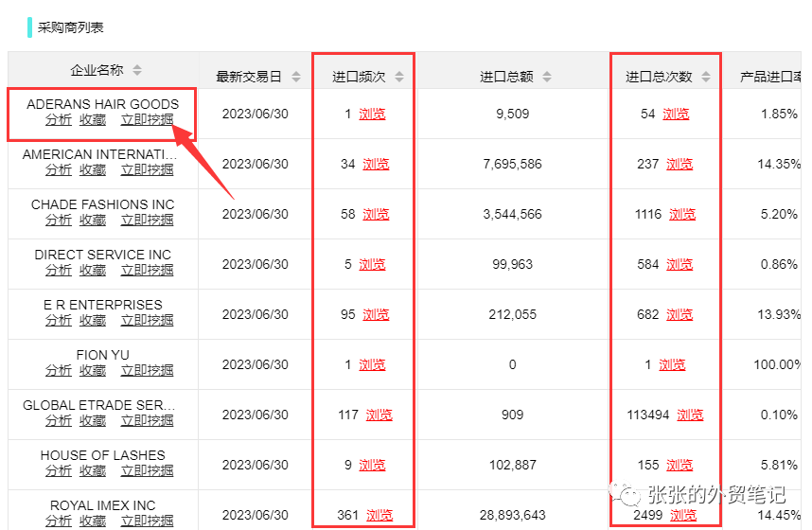The image size is (812, 530).
Task: Click 浏览 beside total imports 237
Action: click(680, 165)
